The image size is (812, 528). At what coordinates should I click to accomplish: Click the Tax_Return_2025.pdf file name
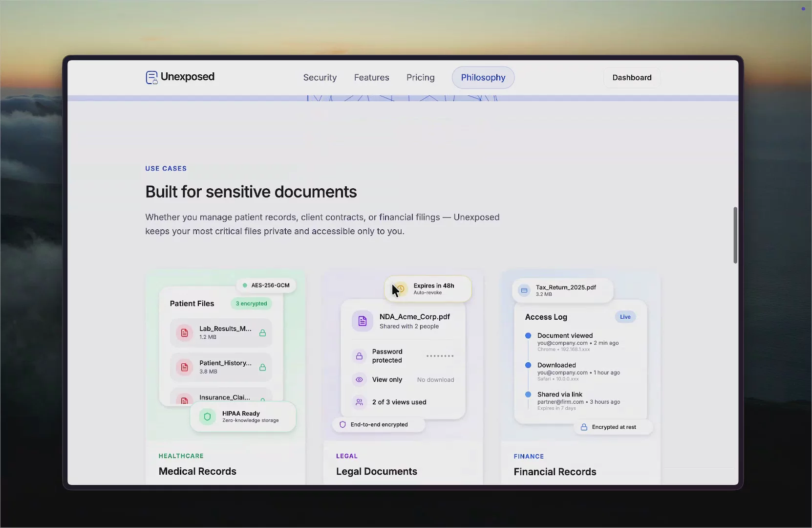pyautogui.click(x=566, y=287)
